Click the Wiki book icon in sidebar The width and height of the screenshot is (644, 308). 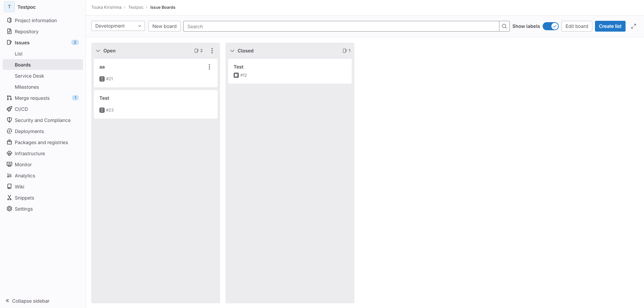tap(9, 187)
